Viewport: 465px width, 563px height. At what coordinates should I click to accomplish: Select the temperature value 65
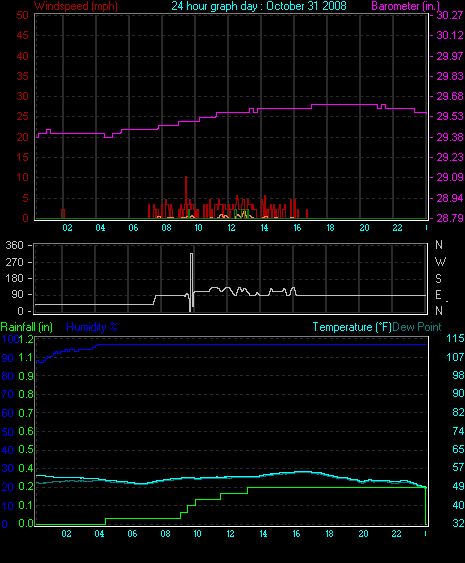click(458, 450)
